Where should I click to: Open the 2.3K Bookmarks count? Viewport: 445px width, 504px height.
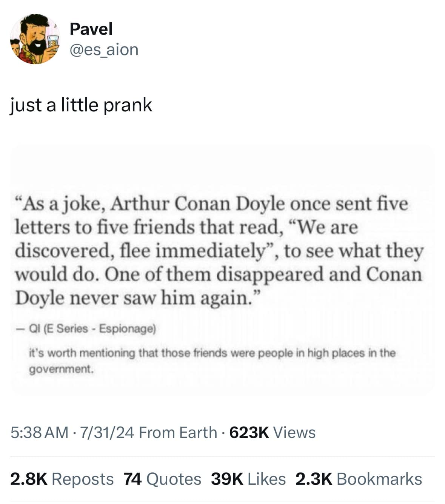[359, 479]
